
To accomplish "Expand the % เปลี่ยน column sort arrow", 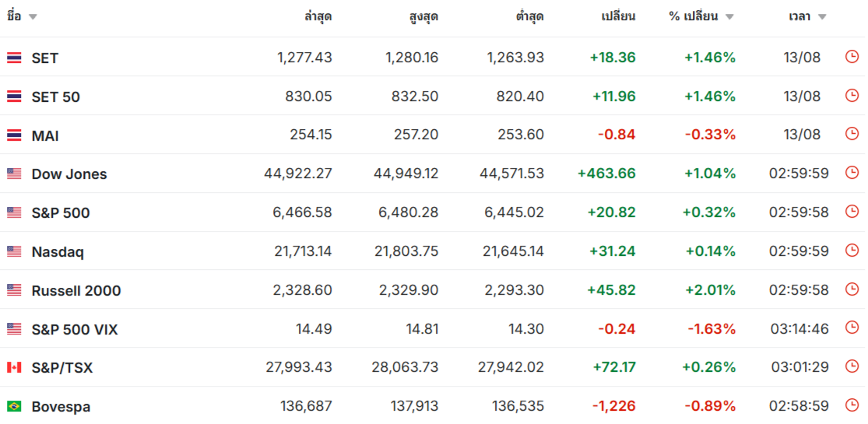I will (729, 16).
